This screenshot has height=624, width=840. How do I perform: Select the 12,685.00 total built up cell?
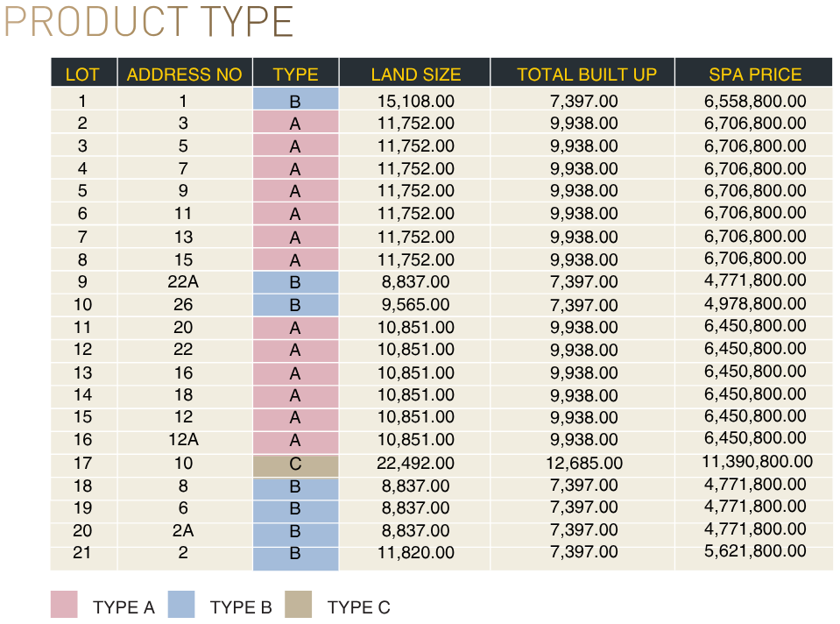[x=584, y=464]
